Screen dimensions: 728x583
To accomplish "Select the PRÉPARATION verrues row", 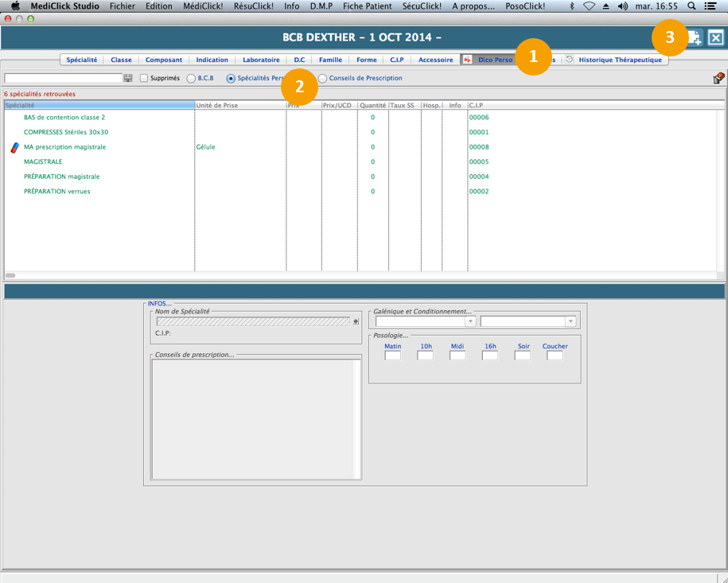I will click(x=56, y=192).
